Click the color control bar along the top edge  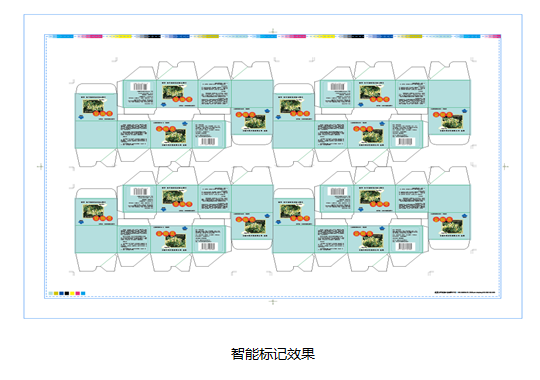273,36
